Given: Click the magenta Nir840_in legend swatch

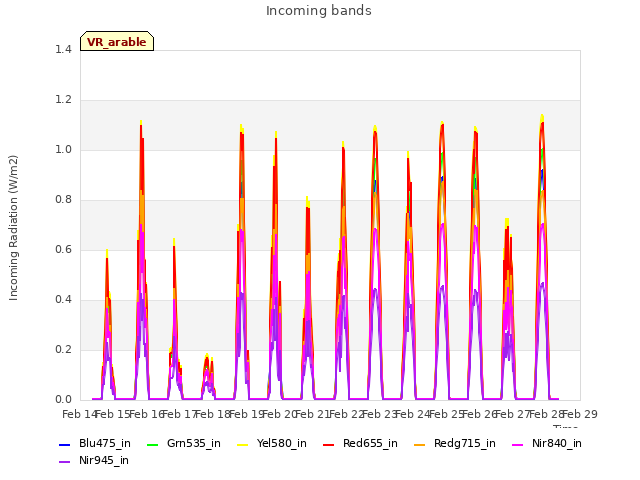Looking at the screenshot, I should point(518,444).
